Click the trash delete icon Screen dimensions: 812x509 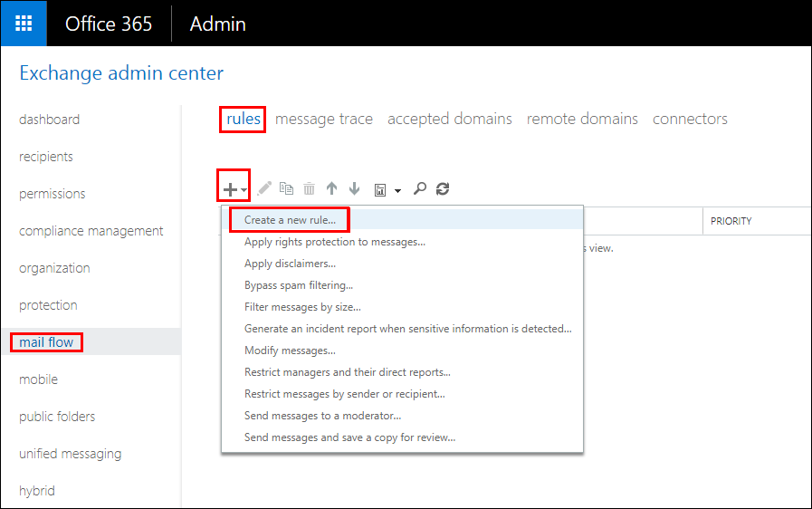pyautogui.click(x=310, y=188)
